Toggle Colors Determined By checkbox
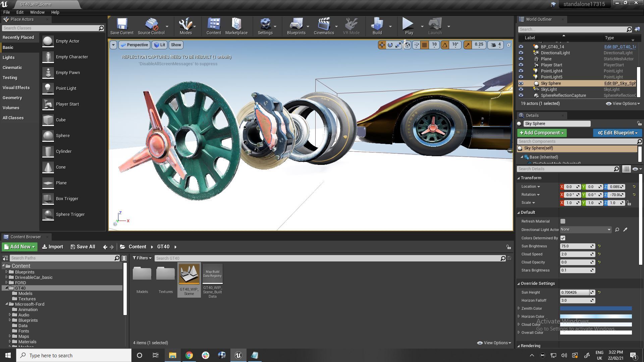 tap(562, 238)
